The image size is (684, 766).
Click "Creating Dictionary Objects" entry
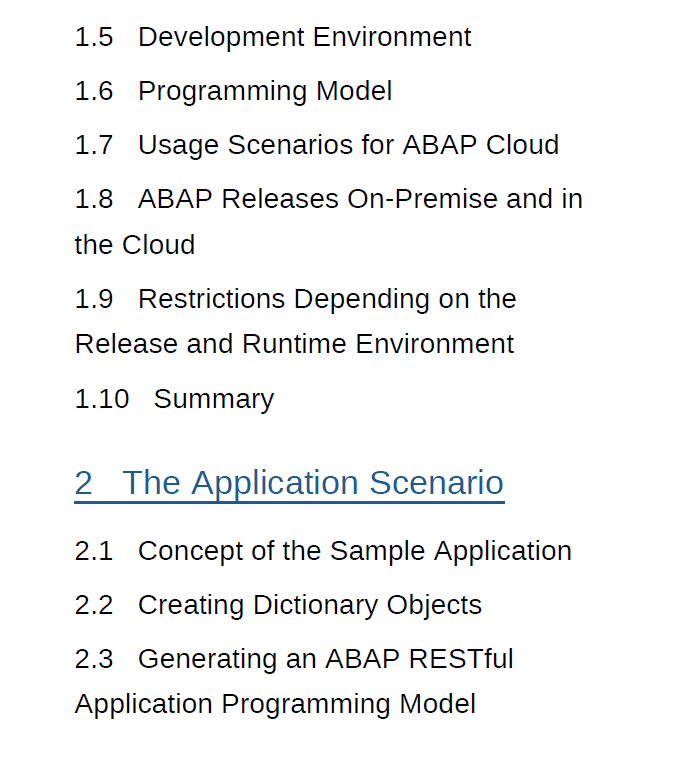click(310, 605)
